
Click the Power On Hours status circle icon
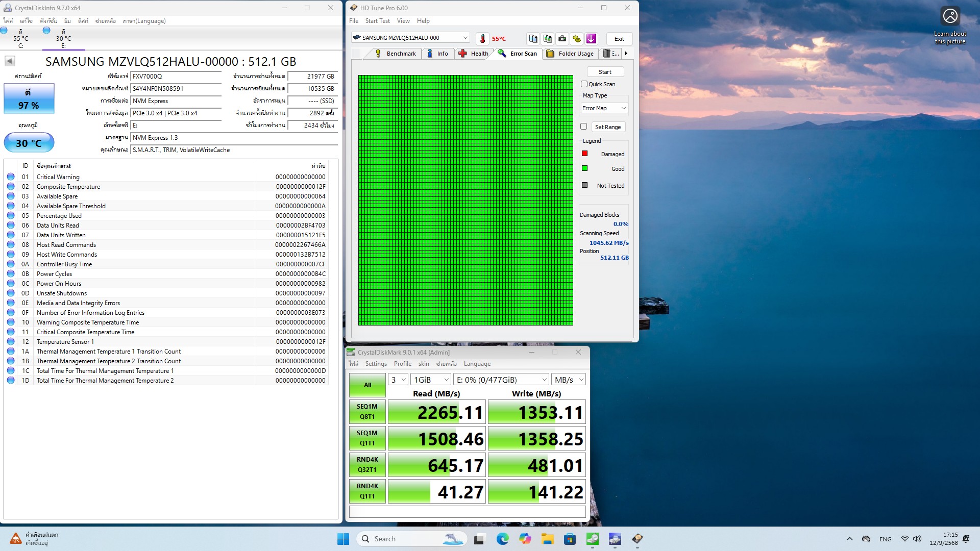point(11,284)
